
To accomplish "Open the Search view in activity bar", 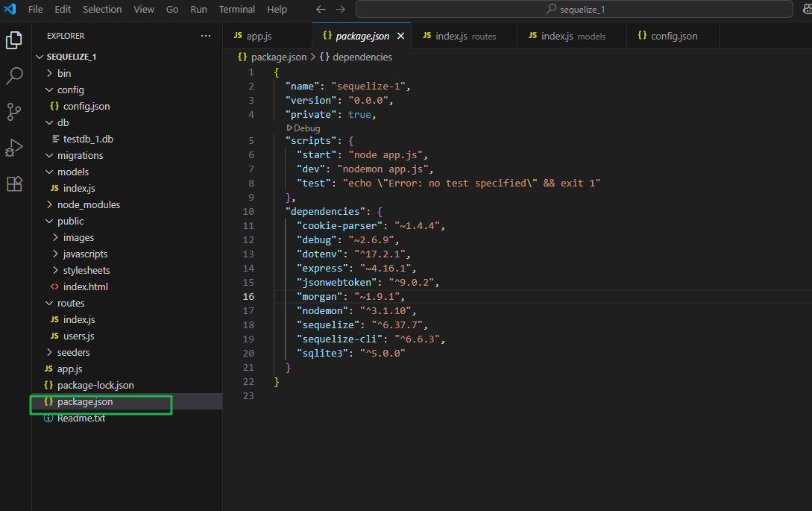I will (x=14, y=75).
